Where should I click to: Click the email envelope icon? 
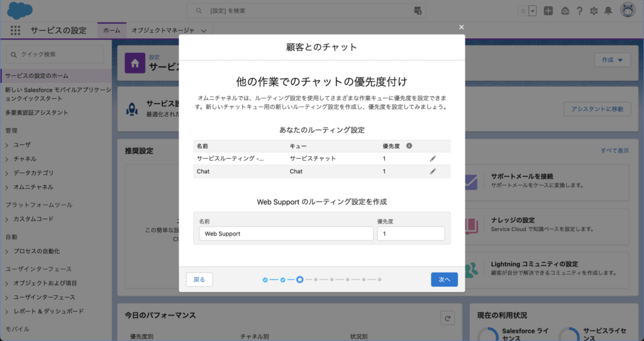[472, 181]
